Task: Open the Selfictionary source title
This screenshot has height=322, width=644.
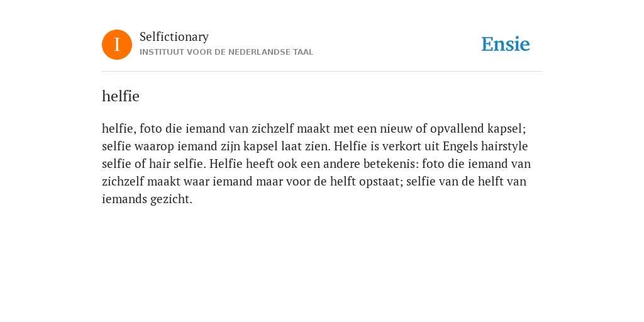Action: [174, 37]
